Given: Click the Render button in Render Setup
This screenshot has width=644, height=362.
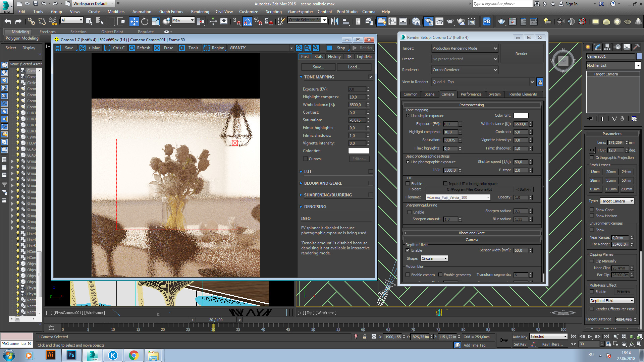Looking at the screenshot, I should tap(521, 53).
